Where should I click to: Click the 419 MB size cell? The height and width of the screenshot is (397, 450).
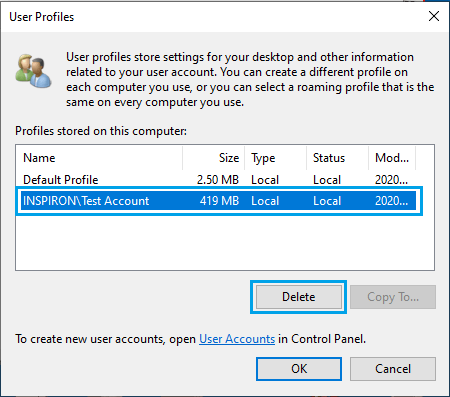click(219, 201)
